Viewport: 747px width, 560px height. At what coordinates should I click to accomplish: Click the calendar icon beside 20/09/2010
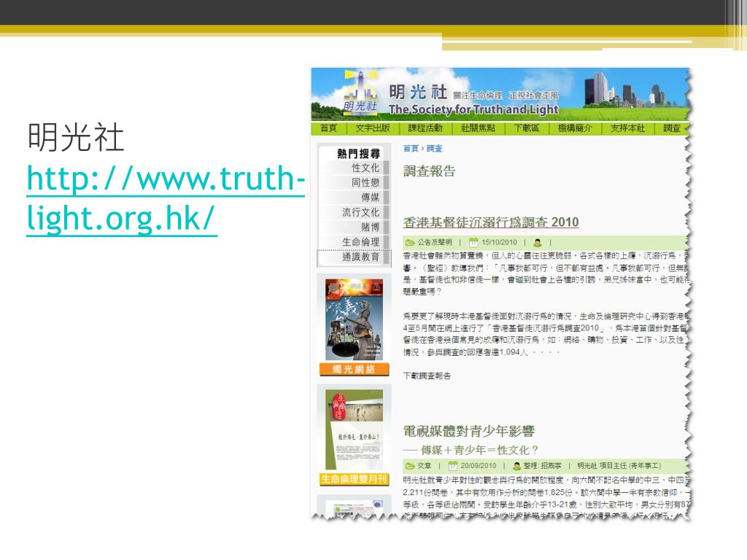point(453,466)
